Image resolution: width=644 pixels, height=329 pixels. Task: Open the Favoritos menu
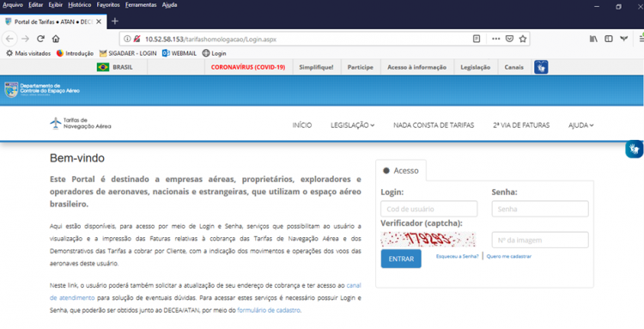[x=108, y=5]
